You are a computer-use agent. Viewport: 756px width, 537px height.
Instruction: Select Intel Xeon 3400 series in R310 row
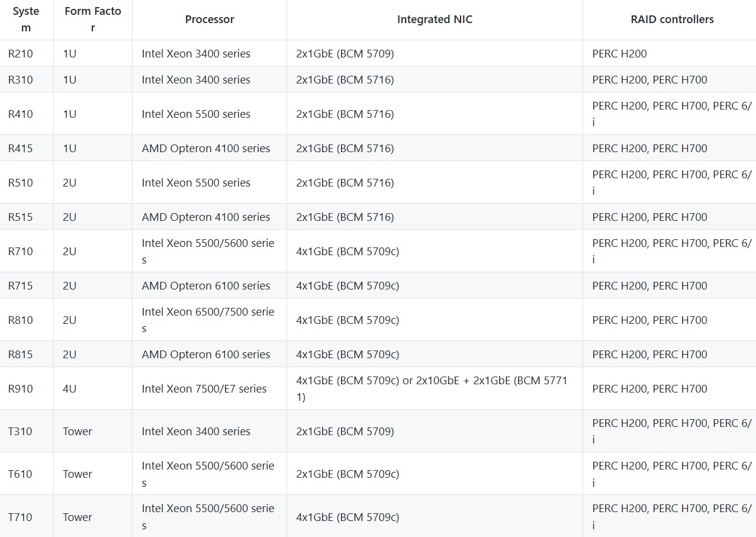tap(210, 79)
